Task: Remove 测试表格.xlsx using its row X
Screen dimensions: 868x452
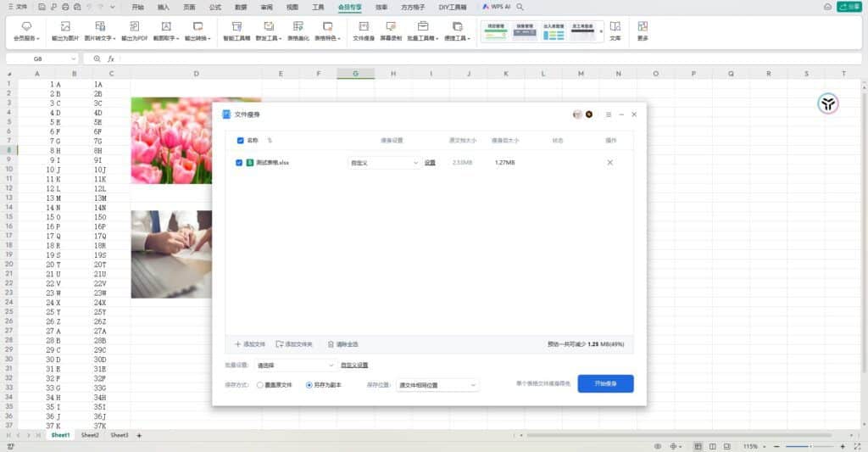Action: tap(609, 162)
